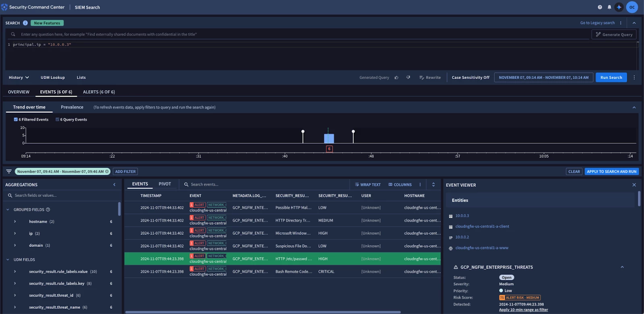Collapse GCP_NGFW_ENTERPRISE_THREATS alert section
644x314 pixels.
coord(622,267)
